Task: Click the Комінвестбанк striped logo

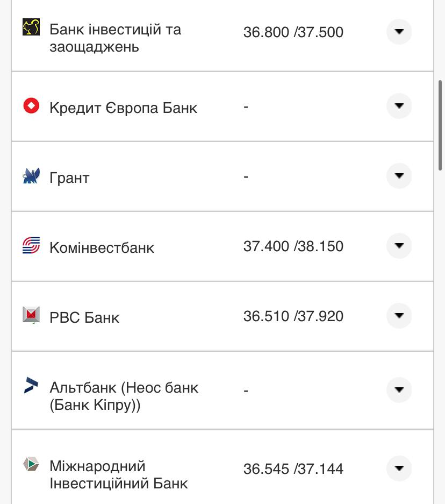Action: point(31,246)
